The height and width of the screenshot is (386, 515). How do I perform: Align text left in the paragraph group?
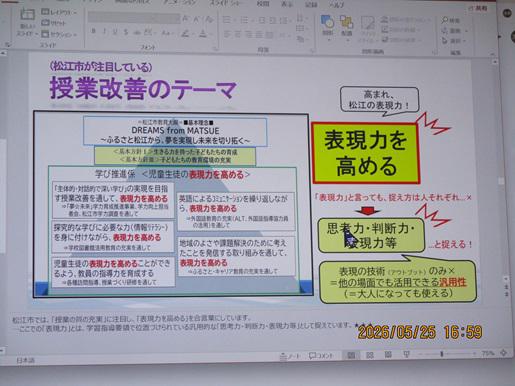pos(227,34)
